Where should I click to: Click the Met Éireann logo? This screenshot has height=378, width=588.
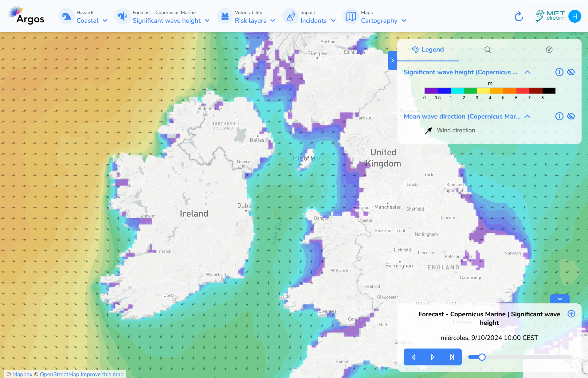click(551, 16)
